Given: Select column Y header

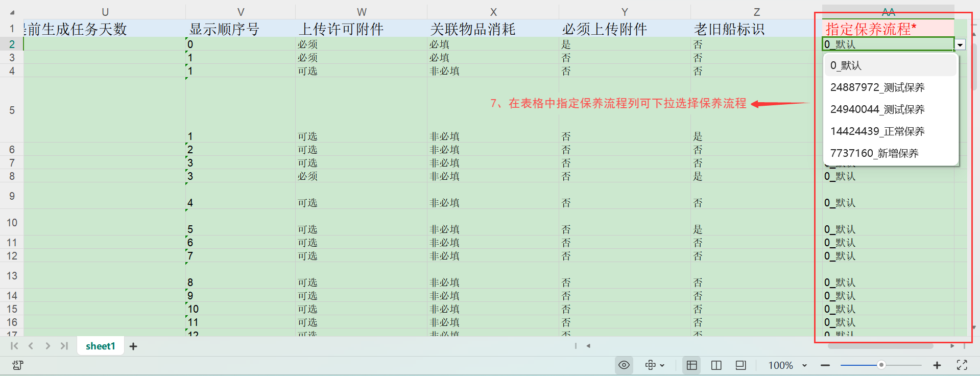Looking at the screenshot, I should [625, 12].
